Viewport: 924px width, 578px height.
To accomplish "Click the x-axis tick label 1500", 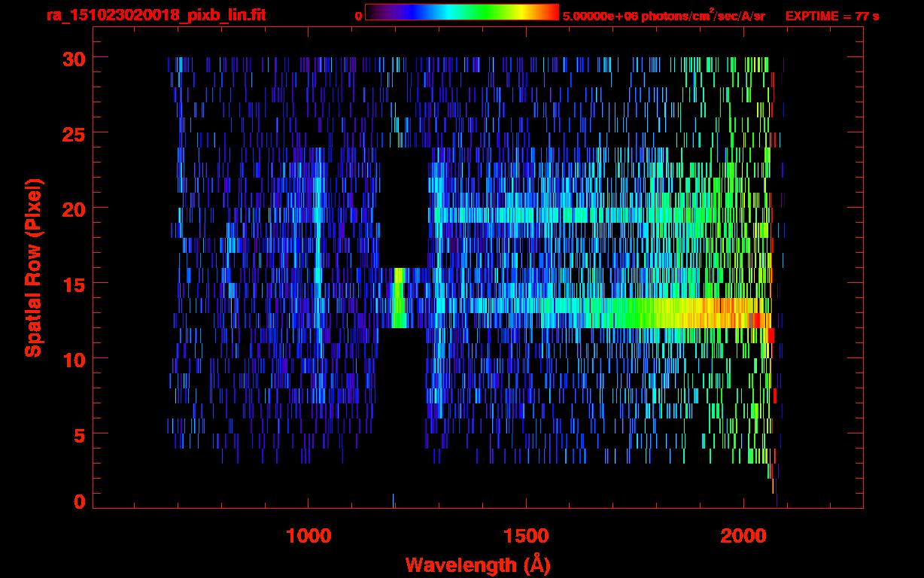I will tap(526, 536).
